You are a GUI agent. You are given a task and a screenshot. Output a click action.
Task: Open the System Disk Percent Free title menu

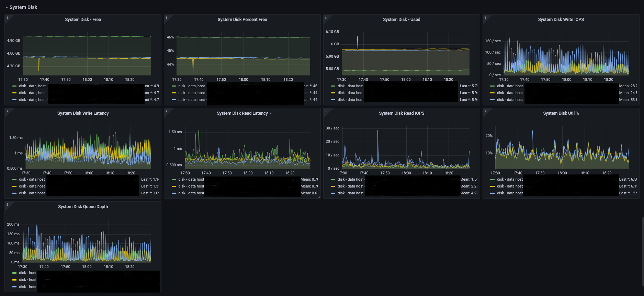[242, 20]
